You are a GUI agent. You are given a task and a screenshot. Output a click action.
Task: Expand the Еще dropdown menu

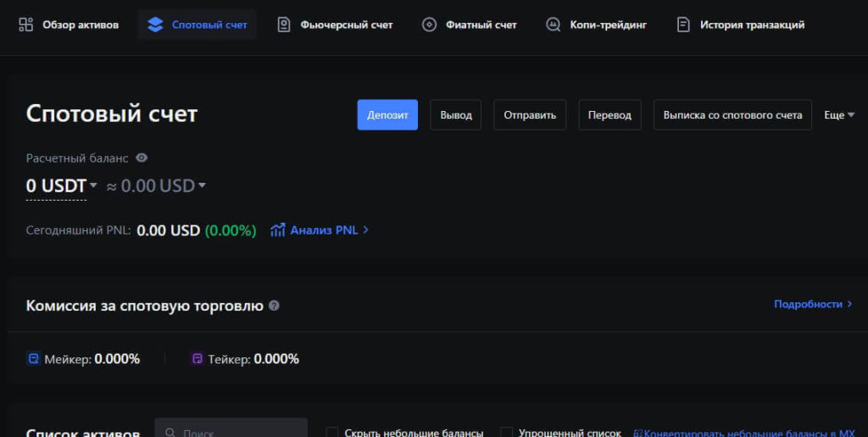click(x=839, y=115)
